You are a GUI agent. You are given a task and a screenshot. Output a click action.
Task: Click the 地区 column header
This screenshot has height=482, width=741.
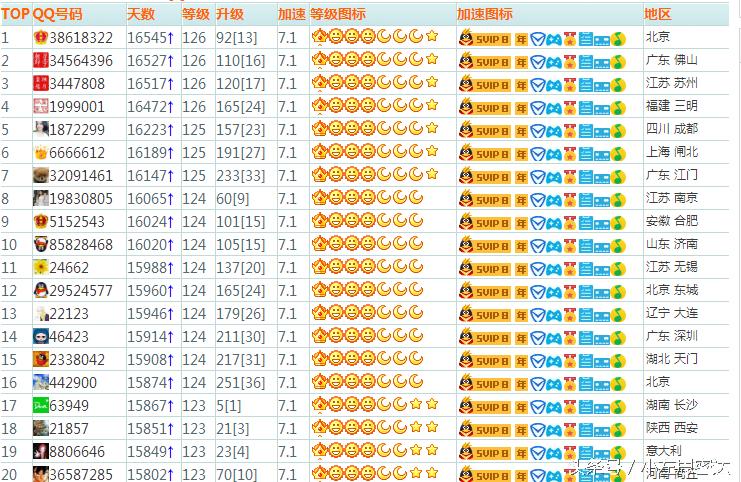[x=658, y=15]
